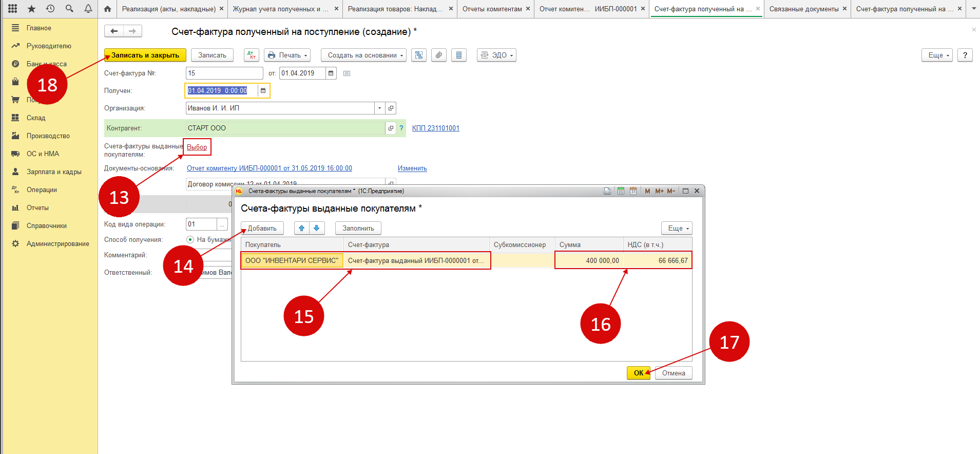Click Изменить link
Image resolution: width=980 pixels, height=454 pixels.
(x=412, y=168)
